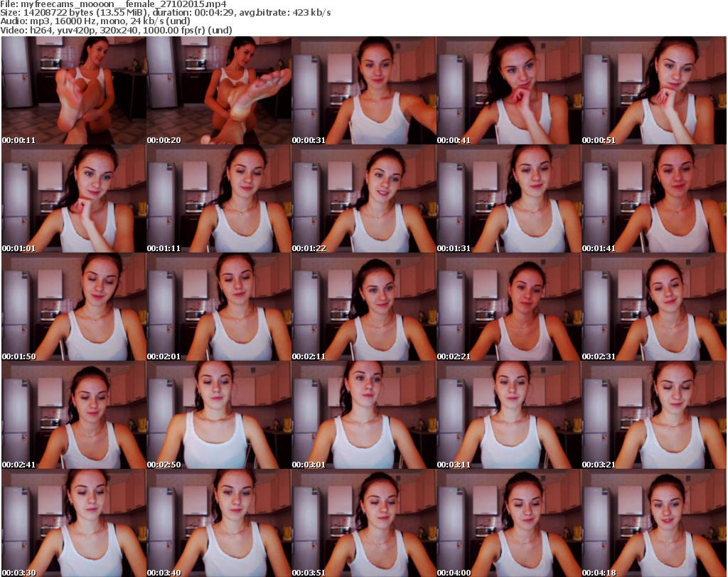Open the last frame stamped 00:04:18
This screenshot has width=728, height=577.
(x=654, y=523)
